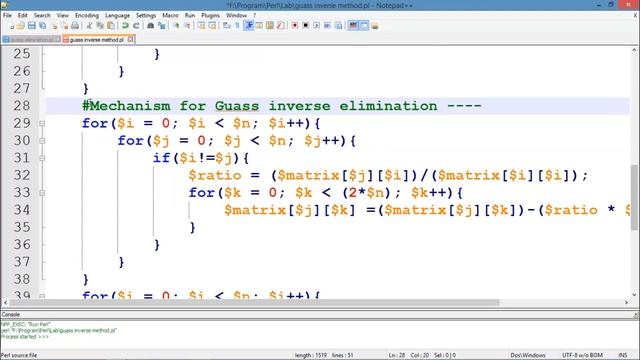Run macro multiple times icon

327,26
